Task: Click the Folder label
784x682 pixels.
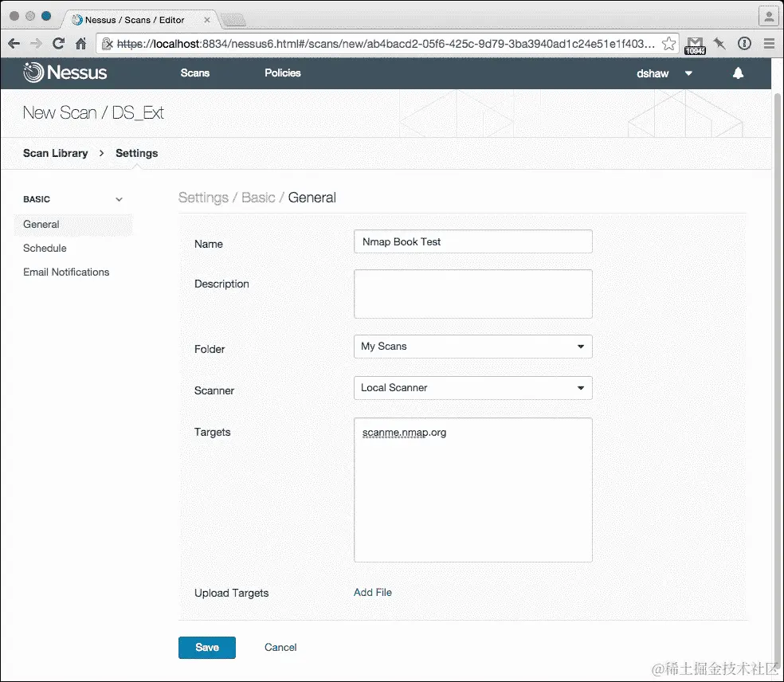Action: (x=210, y=349)
